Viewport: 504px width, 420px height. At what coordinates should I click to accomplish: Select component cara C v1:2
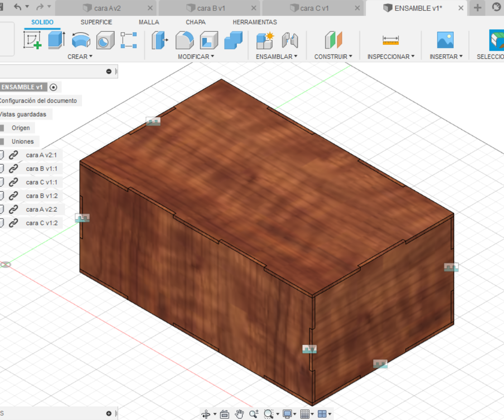pyautogui.click(x=42, y=223)
